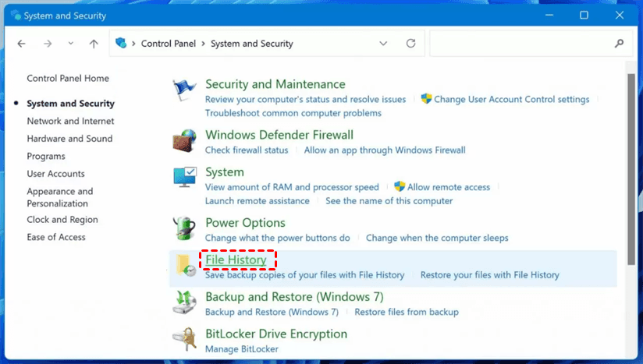Click the search magnifier icon

point(619,43)
